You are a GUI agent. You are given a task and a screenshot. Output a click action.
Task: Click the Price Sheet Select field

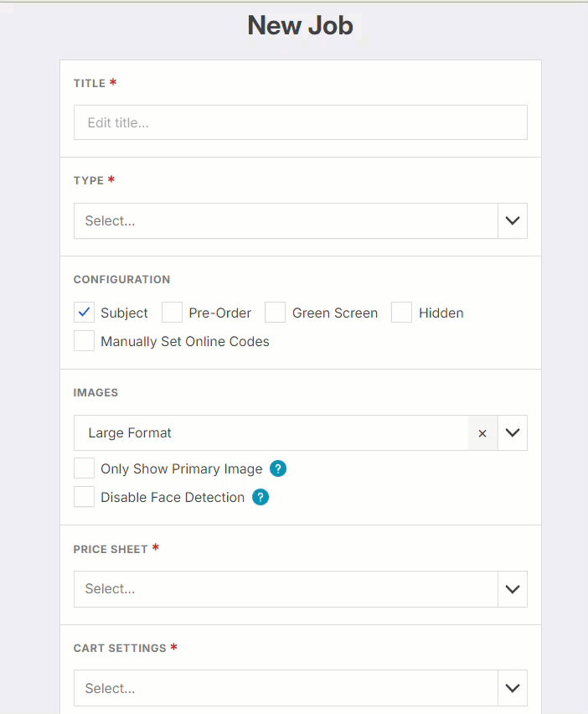point(285,589)
